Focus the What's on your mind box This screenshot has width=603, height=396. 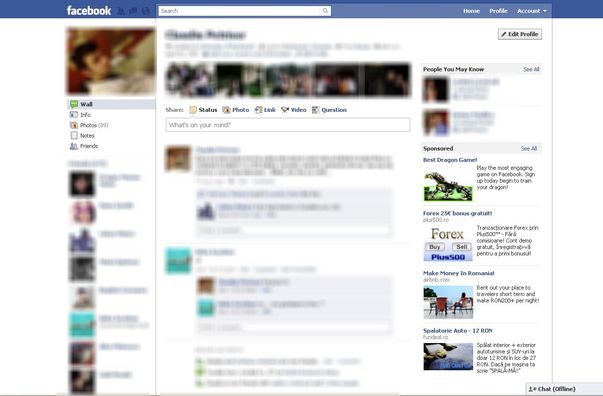tap(288, 125)
